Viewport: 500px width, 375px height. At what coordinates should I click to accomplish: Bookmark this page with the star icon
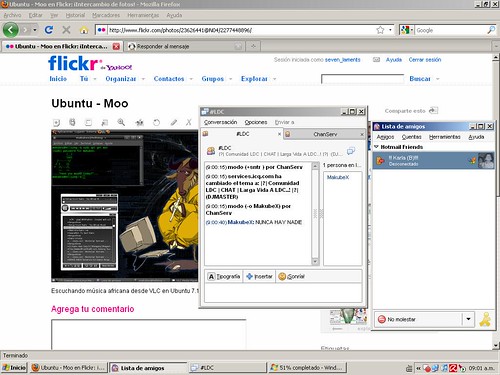click(x=380, y=30)
